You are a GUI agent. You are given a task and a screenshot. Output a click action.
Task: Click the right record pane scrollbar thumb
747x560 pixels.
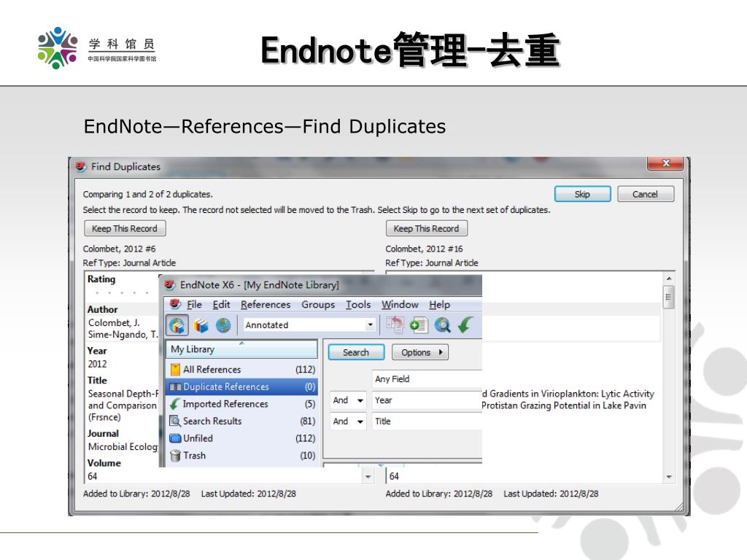(668, 297)
